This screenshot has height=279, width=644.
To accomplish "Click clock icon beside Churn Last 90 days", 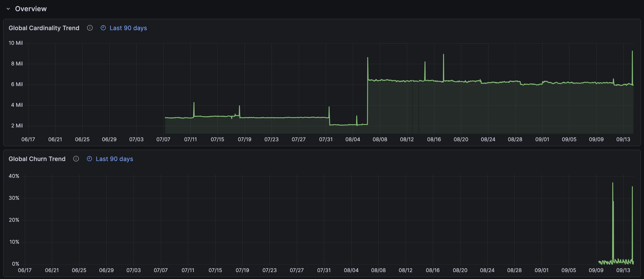I will pos(89,159).
